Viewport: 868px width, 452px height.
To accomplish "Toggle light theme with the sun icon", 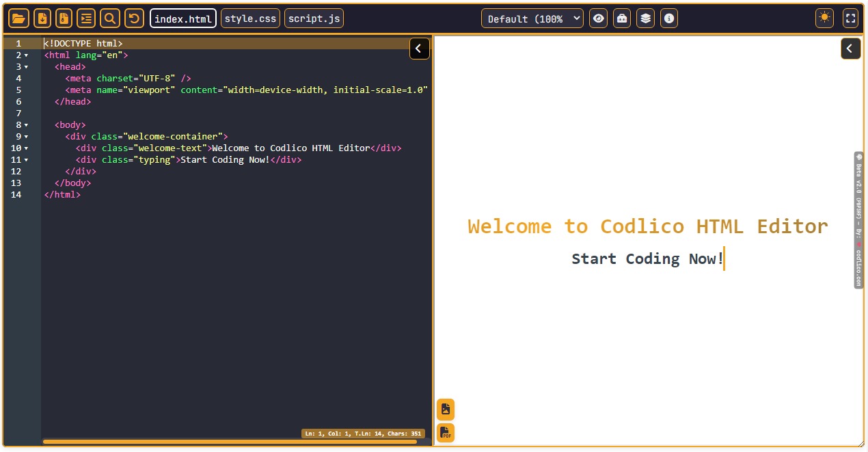I will (x=824, y=18).
